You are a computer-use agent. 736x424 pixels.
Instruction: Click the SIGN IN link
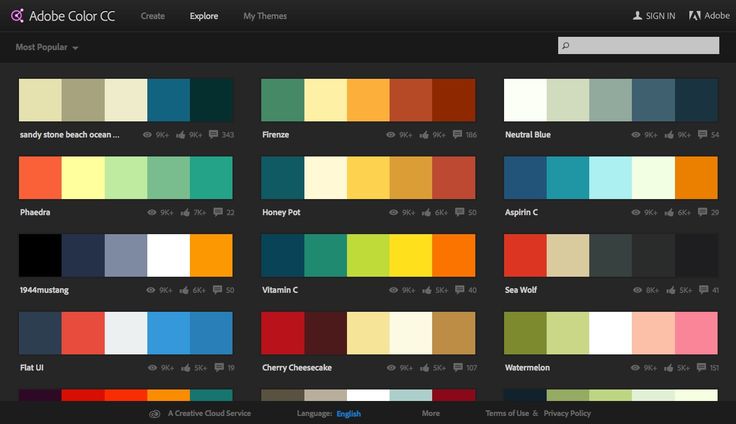(x=660, y=16)
